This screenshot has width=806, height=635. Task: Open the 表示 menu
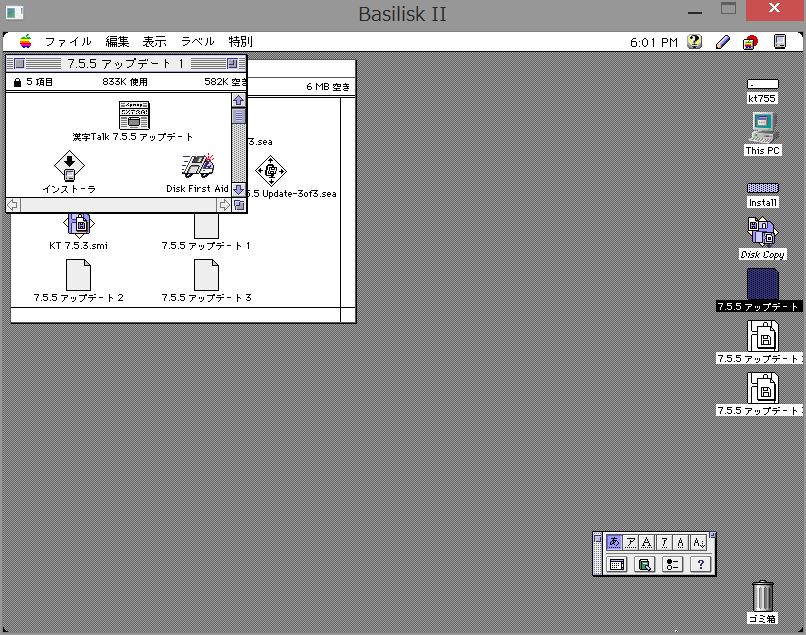(x=154, y=42)
